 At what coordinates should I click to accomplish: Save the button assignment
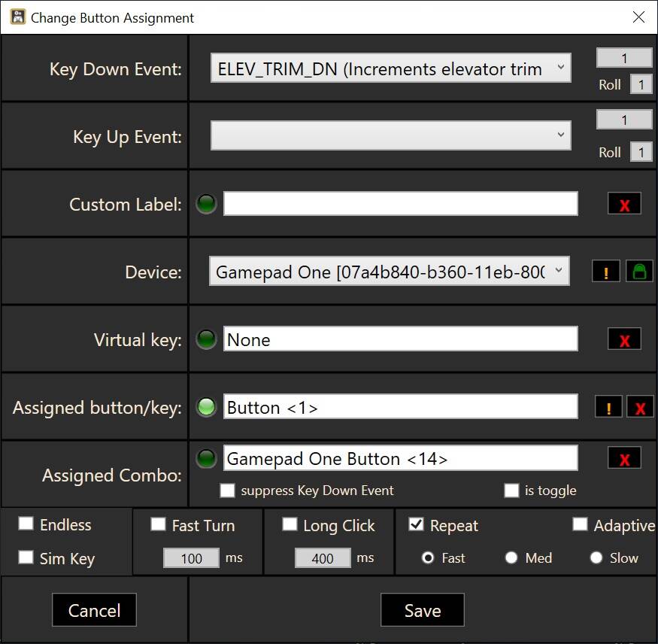tap(422, 609)
